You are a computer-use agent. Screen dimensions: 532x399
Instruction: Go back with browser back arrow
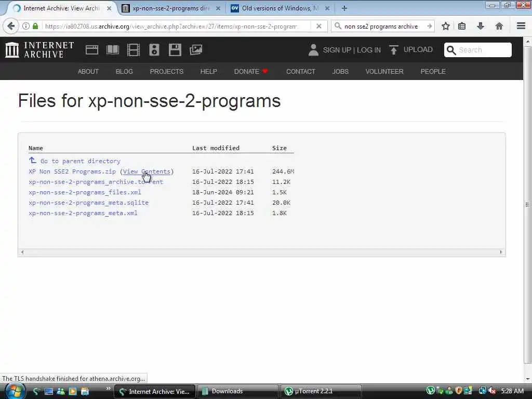[x=10, y=26]
